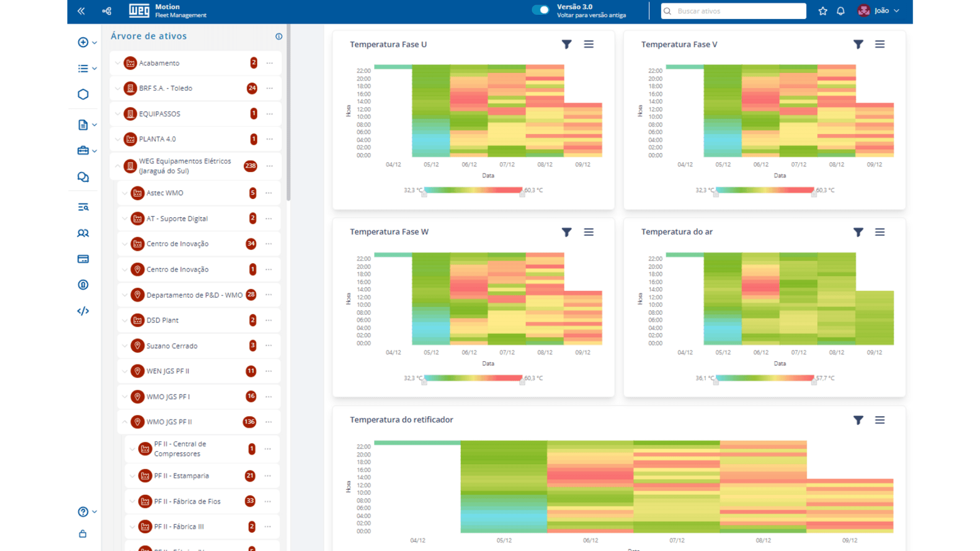Click Fase U color scale 32,3 °C handle
The width and height of the screenshot is (980, 551).
424,194
